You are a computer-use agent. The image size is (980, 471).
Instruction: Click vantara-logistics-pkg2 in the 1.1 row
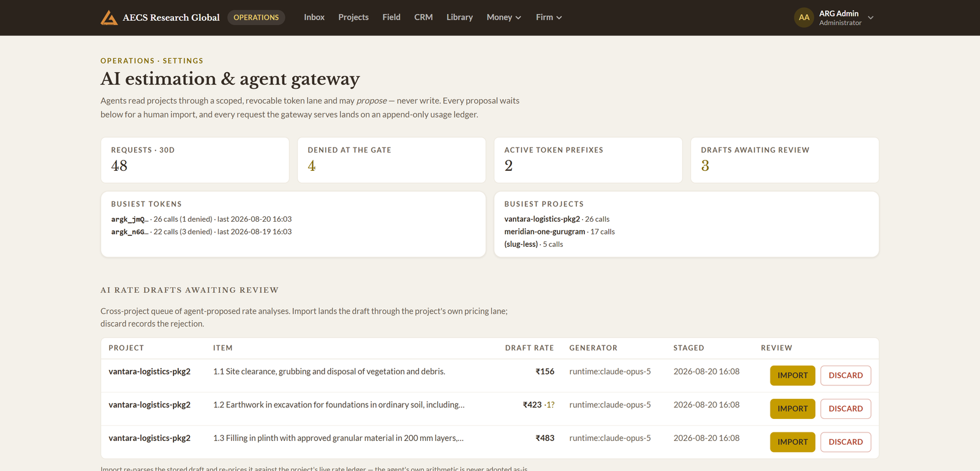coord(149,371)
